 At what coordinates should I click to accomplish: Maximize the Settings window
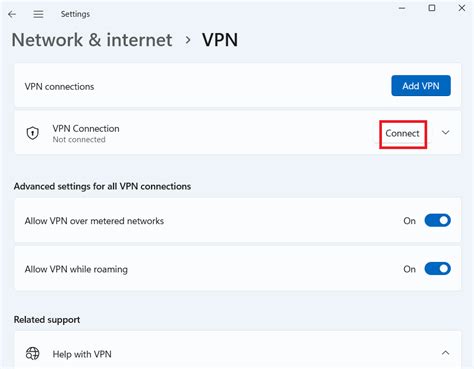[432, 8]
